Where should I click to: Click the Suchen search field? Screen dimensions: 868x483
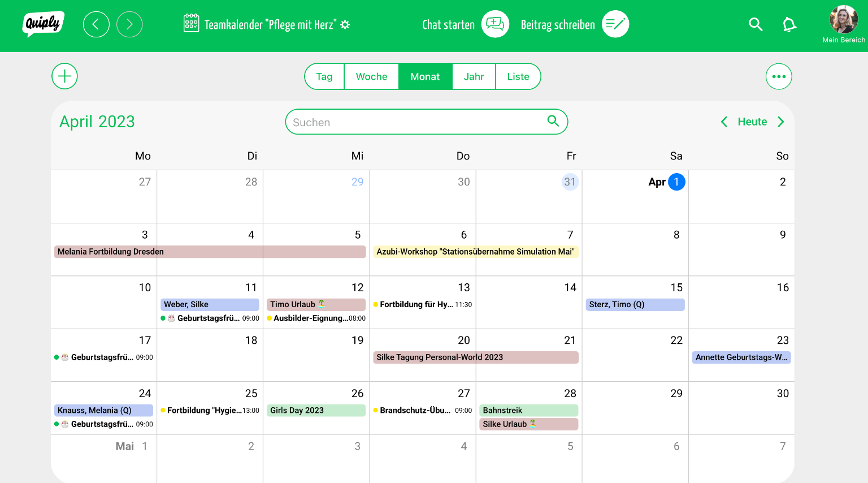418,122
